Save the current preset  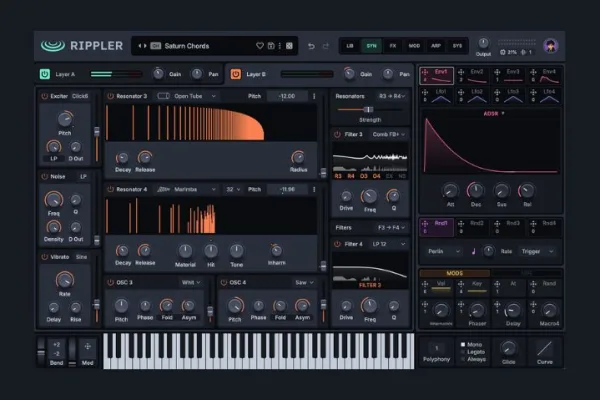point(271,46)
